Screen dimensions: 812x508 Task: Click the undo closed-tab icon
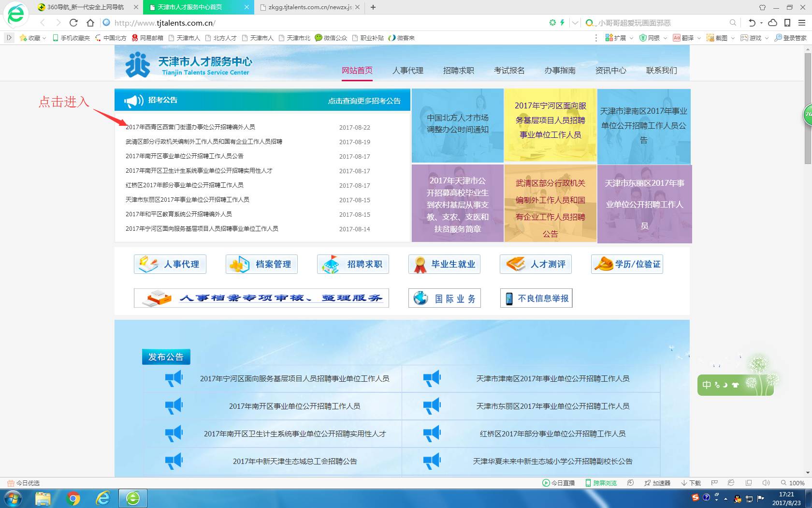752,23
